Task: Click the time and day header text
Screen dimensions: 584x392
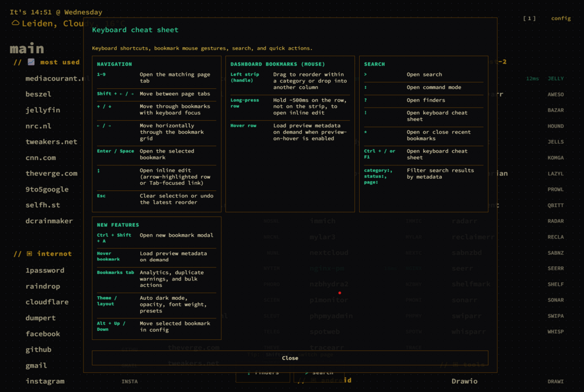Action: pyautogui.click(x=56, y=12)
